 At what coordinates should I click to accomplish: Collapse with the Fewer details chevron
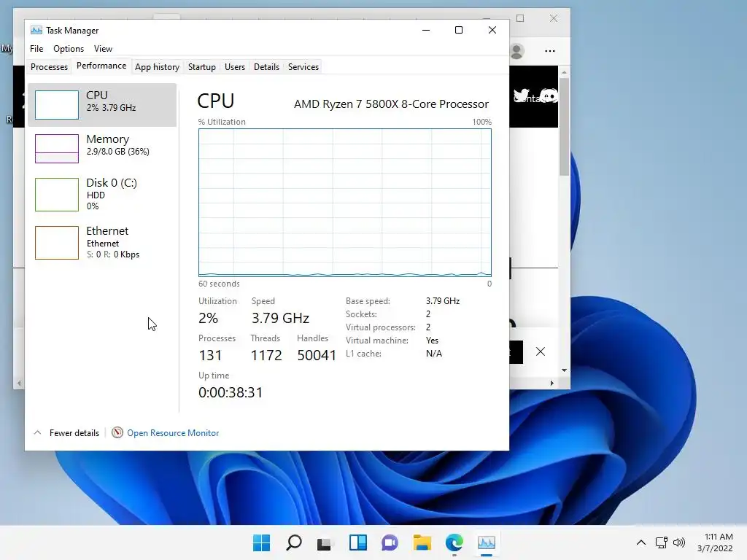tap(38, 432)
